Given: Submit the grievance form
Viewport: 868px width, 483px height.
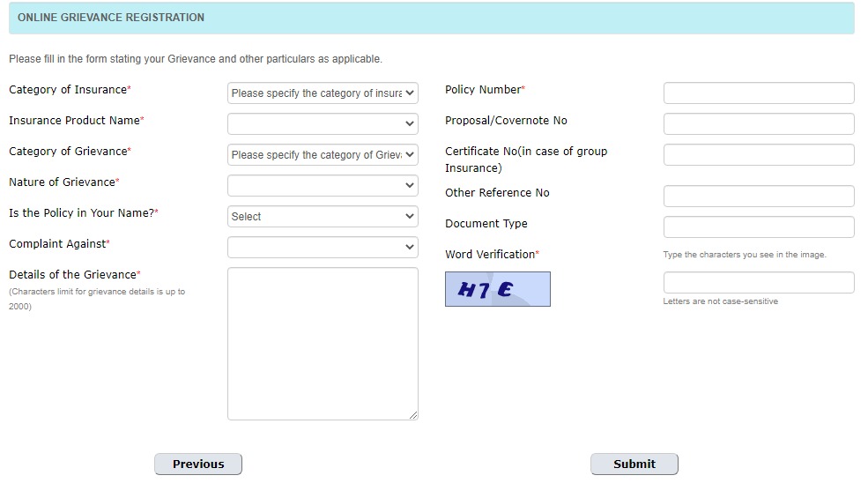Looking at the screenshot, I should tap(634, 464).
